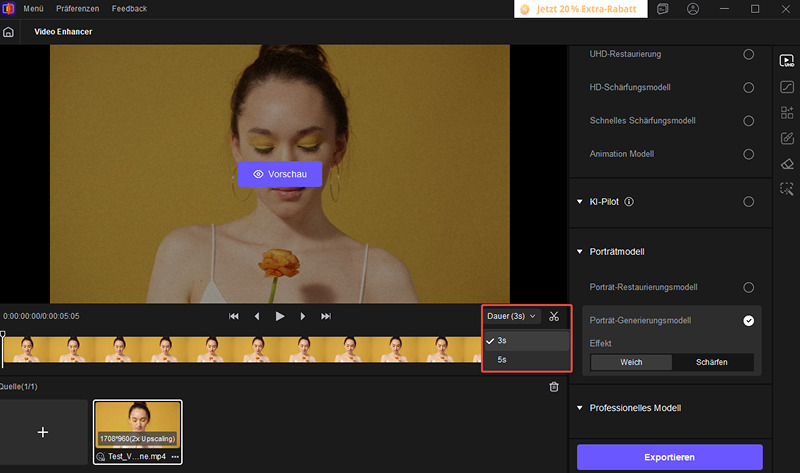
Task: Delete source with trash icon
Action: coord(554,387)
